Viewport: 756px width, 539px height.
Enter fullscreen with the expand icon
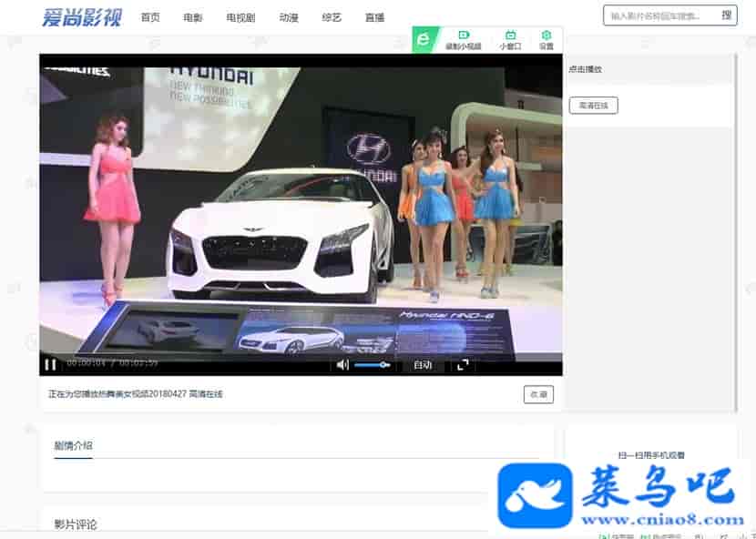[x=463, y=364]
